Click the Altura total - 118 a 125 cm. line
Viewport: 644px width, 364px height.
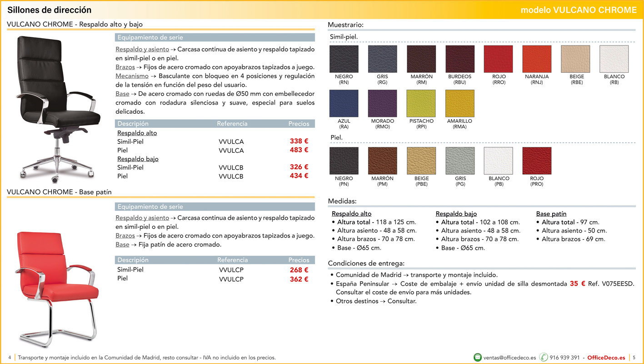tap(377, 222)
